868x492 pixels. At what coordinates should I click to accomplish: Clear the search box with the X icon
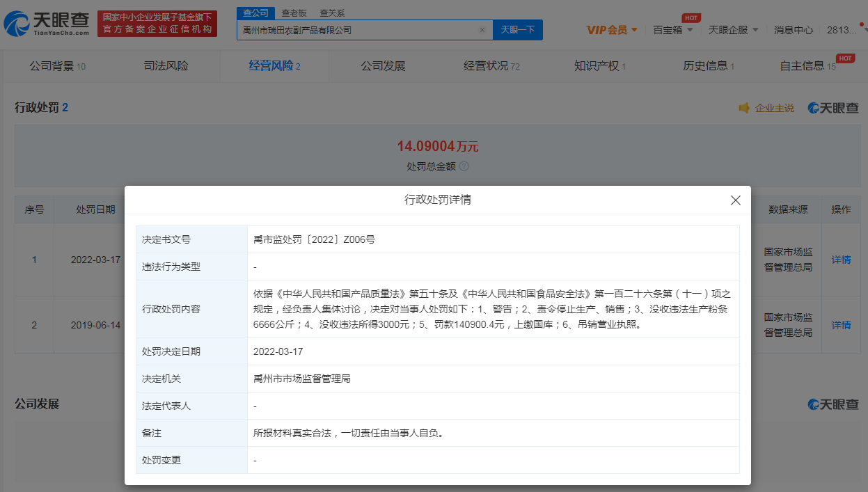coord(482,30)
